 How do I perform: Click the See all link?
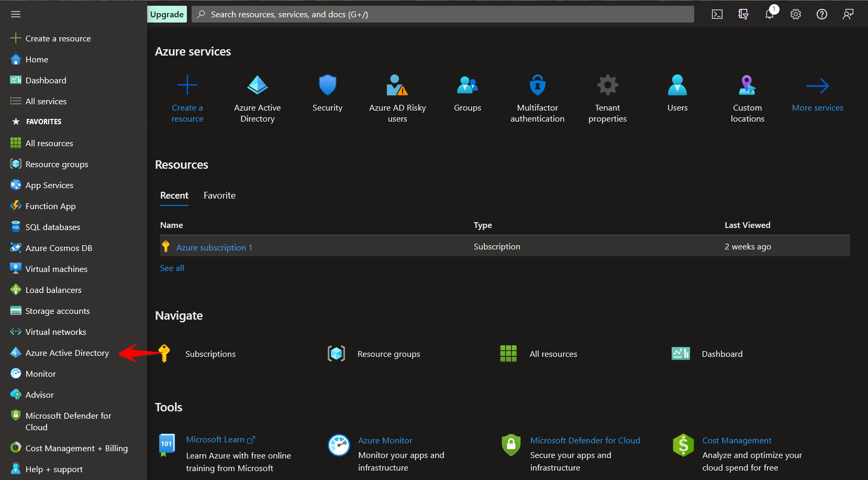tap(172, 268)
